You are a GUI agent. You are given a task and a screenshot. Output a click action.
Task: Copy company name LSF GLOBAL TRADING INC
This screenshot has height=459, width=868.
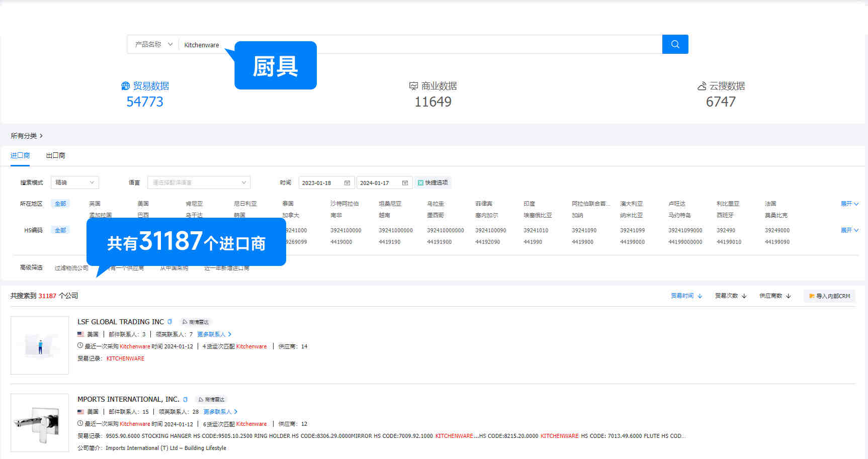coord(170,322)
